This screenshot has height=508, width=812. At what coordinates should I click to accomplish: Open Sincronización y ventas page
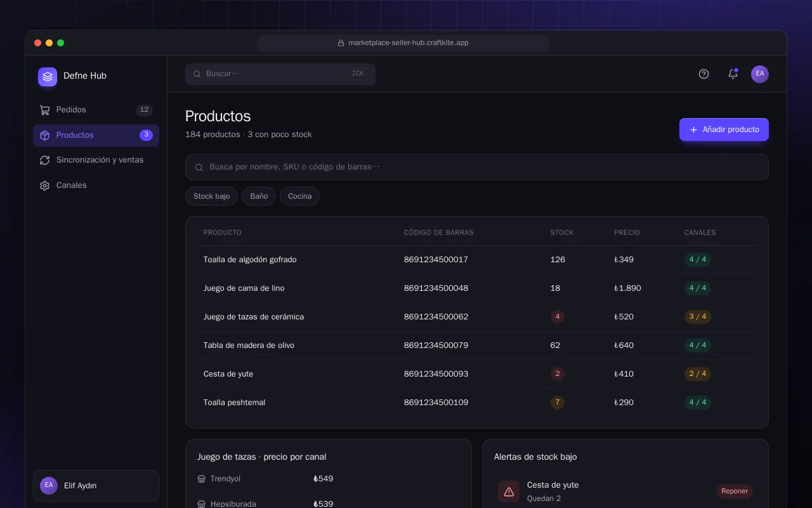coord(96,160)
